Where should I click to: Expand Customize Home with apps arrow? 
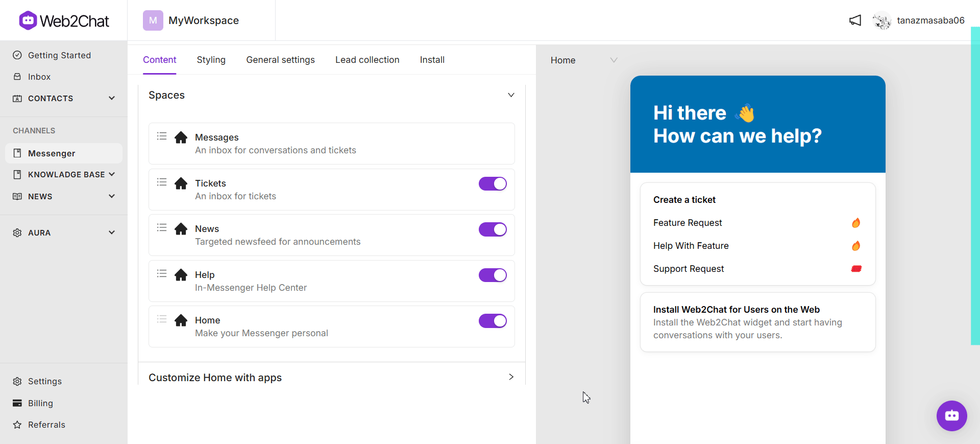pyautogui.click(x=511, y=377)
